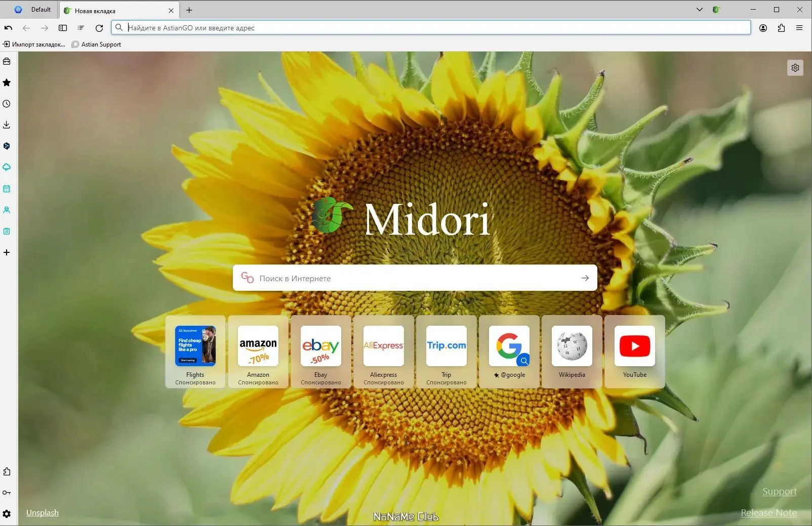Select the Новая вкладка tab
This screenshot has height=526, width=812.
[119, 11]
